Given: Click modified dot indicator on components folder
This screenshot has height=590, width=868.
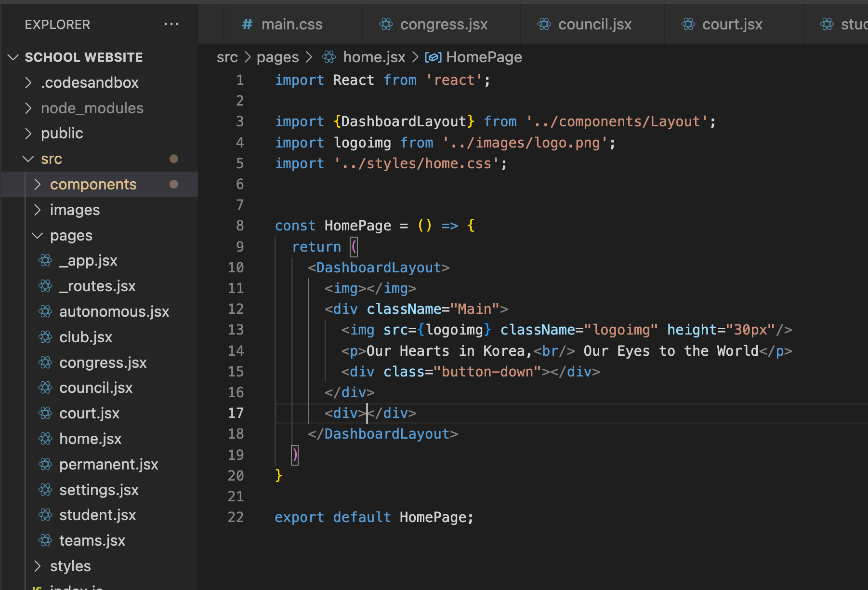Looking at the screenshot, I should tap(174, 184).
